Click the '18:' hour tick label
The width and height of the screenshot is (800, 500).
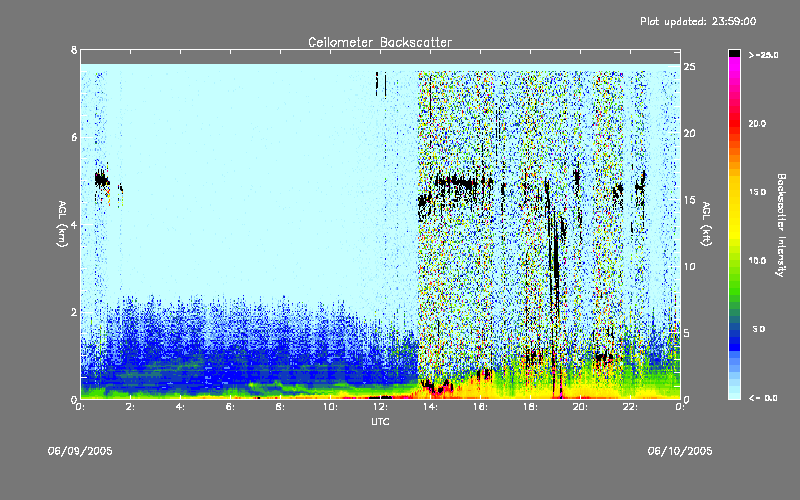(530, 407)
